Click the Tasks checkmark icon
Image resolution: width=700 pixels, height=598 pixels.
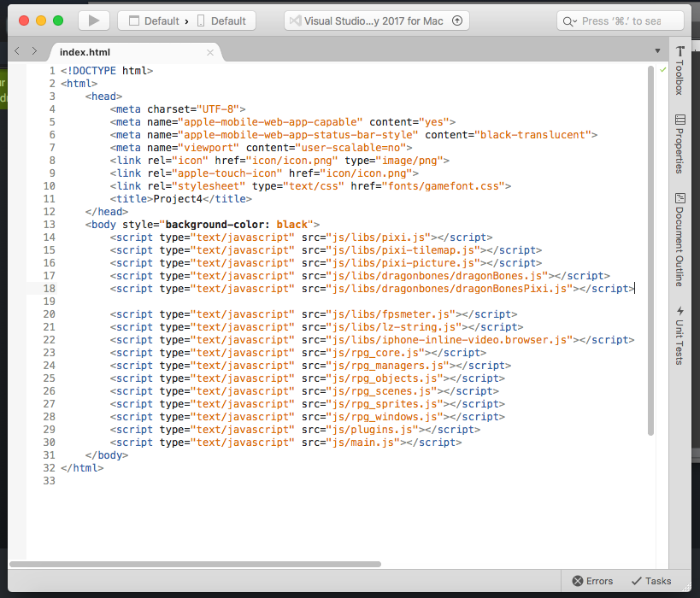[636, 581]
